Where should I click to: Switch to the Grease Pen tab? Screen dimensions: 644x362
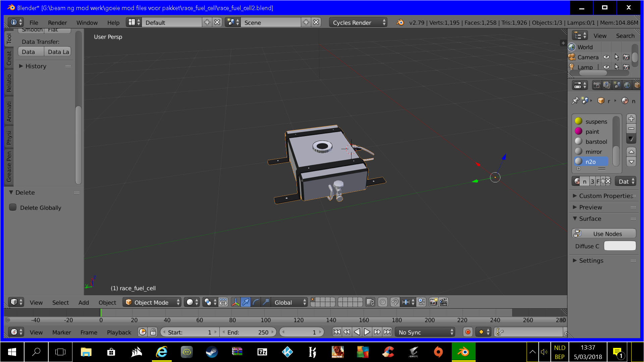click(x=9, y=167)
